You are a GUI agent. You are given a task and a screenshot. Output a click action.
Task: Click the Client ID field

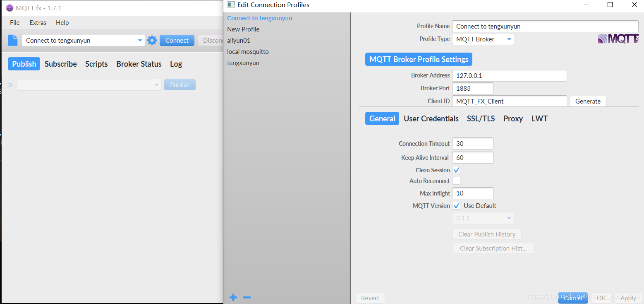point(509,101)
